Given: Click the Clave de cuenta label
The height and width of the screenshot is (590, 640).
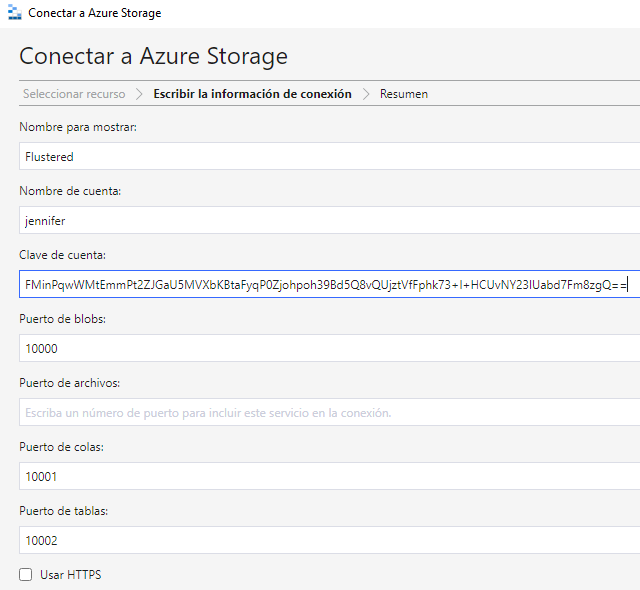Looking at the screenshot, I should [x=63, y=255].
